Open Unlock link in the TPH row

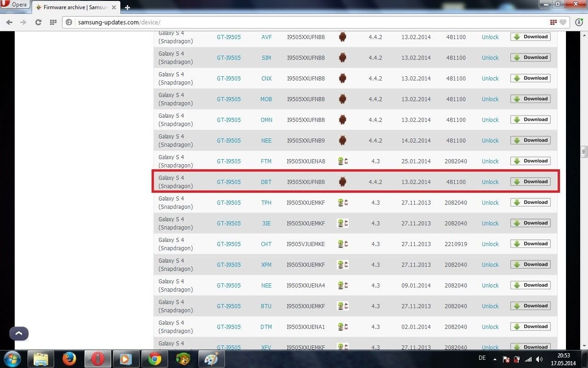(490, 203)
